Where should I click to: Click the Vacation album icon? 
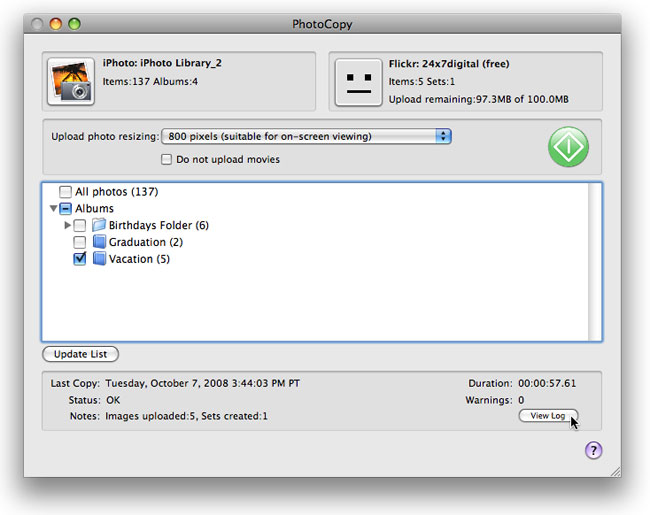coord(99,259)
